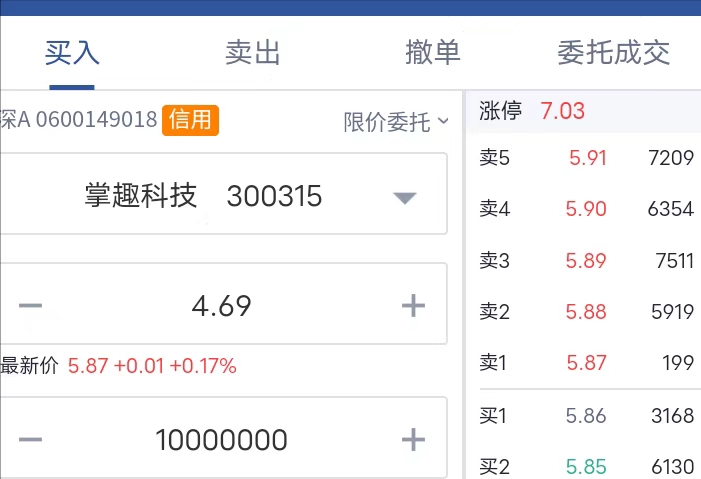Tap the 卖2 volume 5919
701x479 pixels.
coord(672,311)
